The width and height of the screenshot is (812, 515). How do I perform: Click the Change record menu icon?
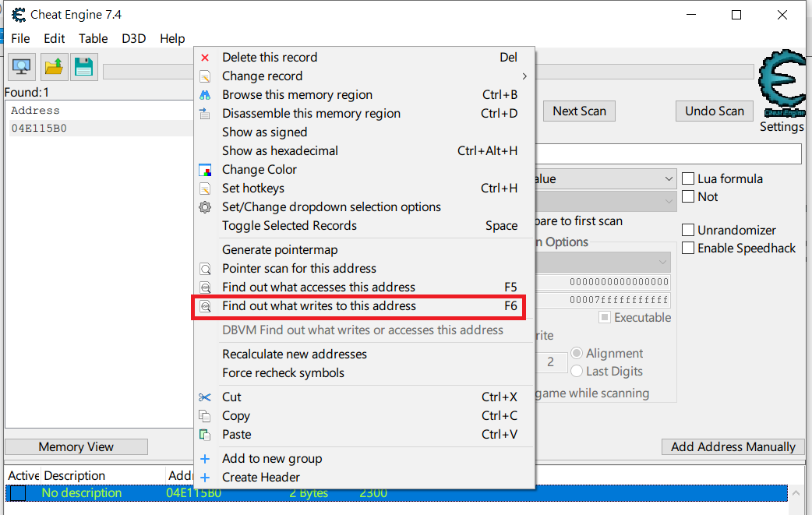tap(205, 76)
